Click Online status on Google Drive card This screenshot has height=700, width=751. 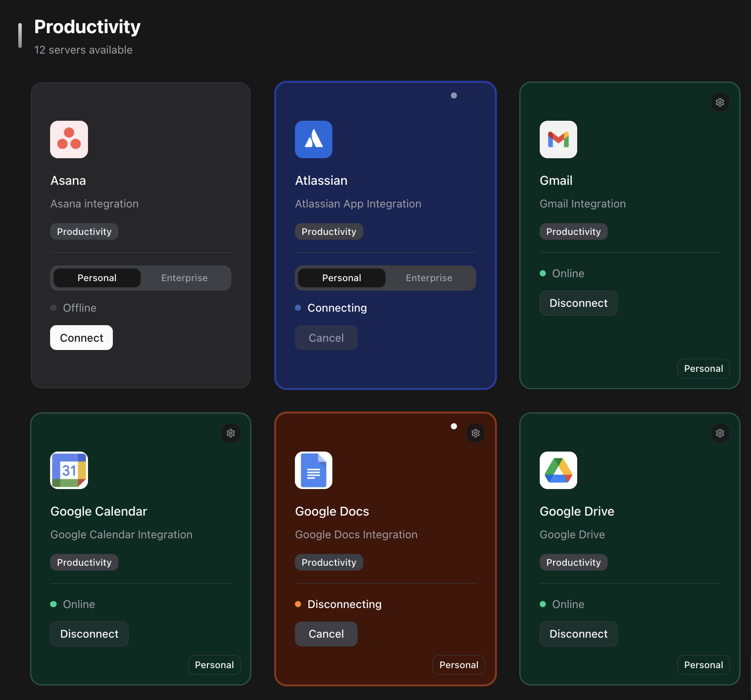pyautogui.click(x=562, y=605)
